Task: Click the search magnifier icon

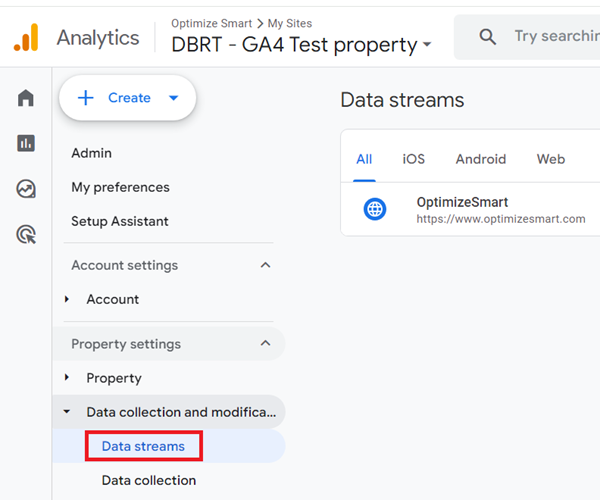Action: 488,37
